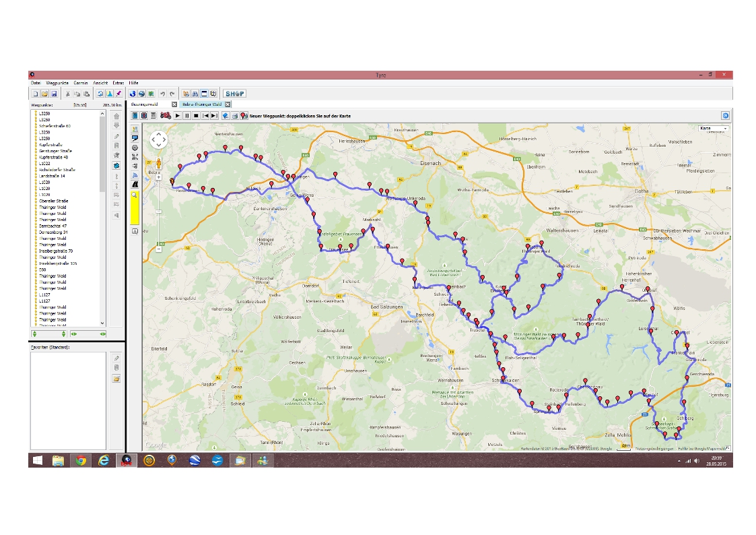The height and width of the screenshot is (535, 756).
Task: Click the map zoom out minus button
Action: tap(159, 249)
